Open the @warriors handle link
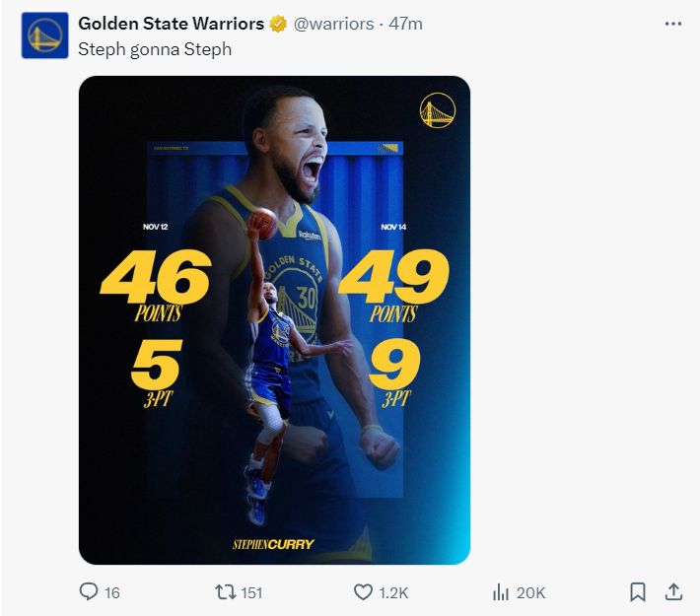The height and width of the screenshot is (616, 700). [335, 24]
